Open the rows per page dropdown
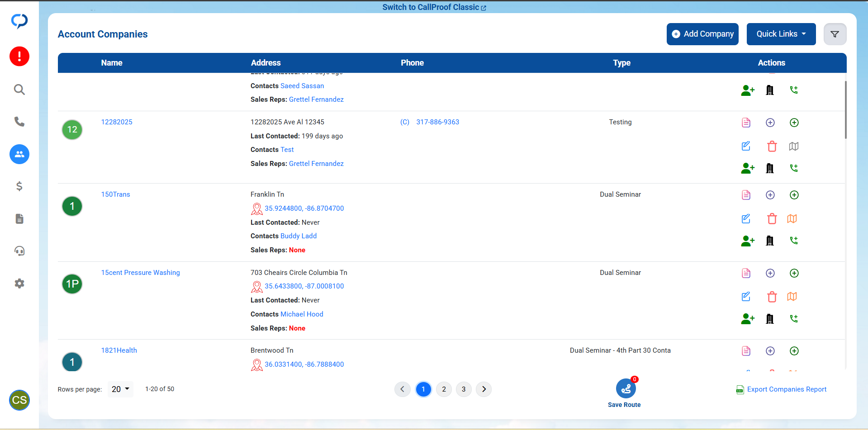The width and height of the screenshot is (868, 430). [x=120, y=389]
